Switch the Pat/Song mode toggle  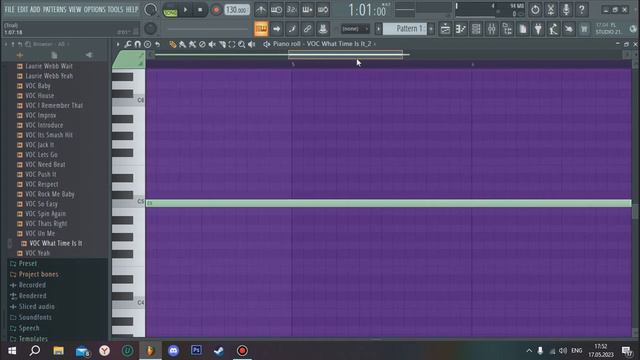click(170, 10)
